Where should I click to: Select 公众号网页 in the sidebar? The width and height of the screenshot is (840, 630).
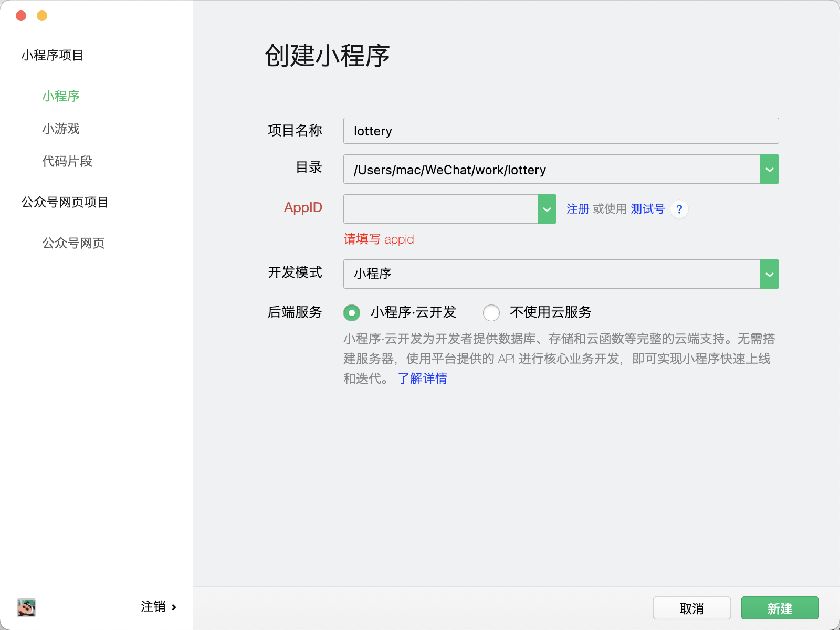pyautogui.click(x=73, y=243)
